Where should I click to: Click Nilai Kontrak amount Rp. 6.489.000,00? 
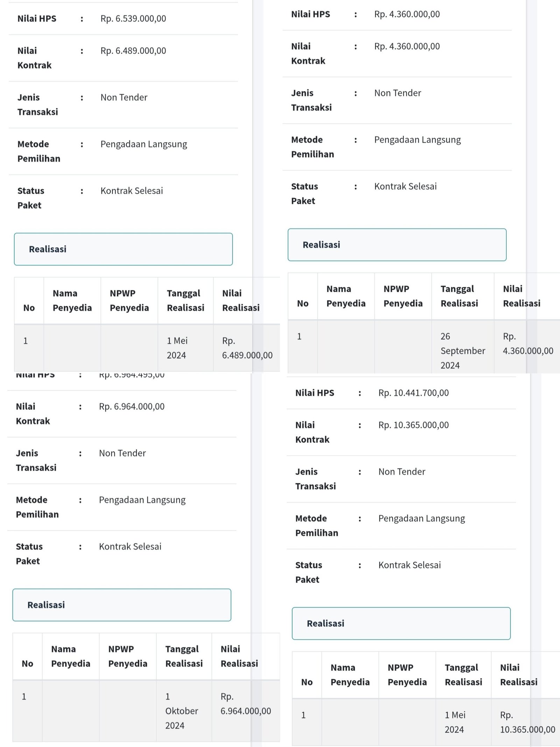[x=133, y=51]
